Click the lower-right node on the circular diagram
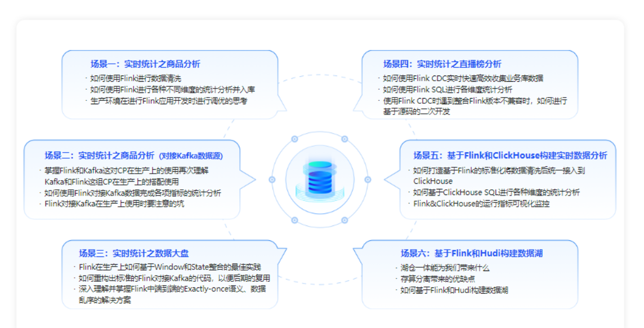 pyautogui.click(x=345, y=220)
